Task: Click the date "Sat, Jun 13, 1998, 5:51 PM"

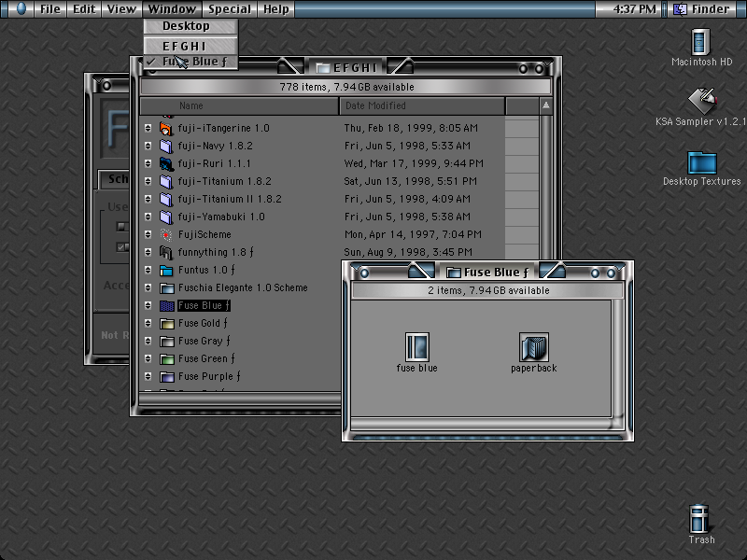Action: tap(410, 181)
